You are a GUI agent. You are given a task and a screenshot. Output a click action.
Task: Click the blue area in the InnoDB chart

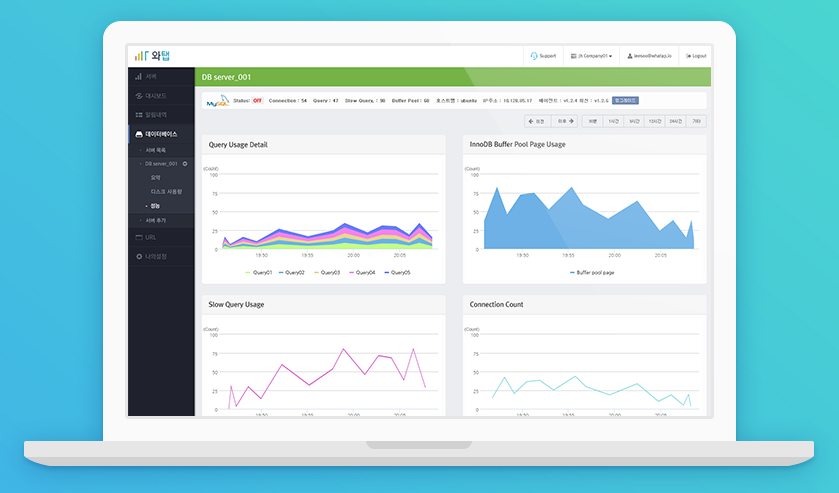tap(589, 227)
